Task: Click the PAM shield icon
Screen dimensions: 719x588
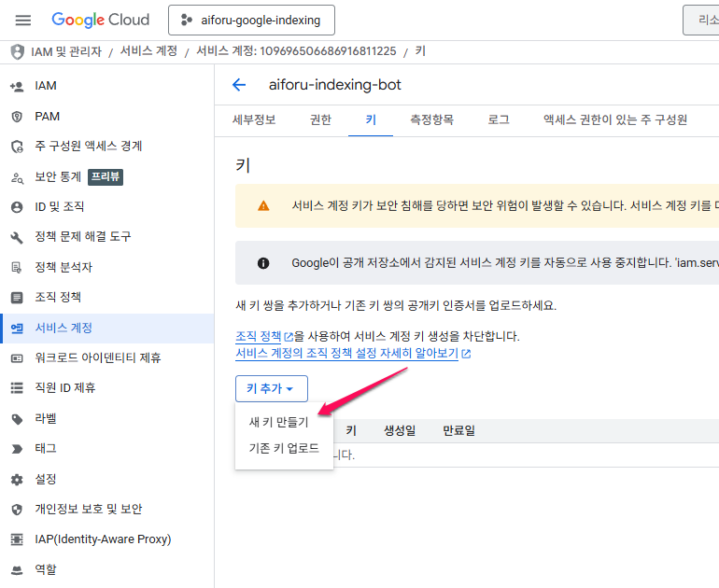Action: coord(16,117)
